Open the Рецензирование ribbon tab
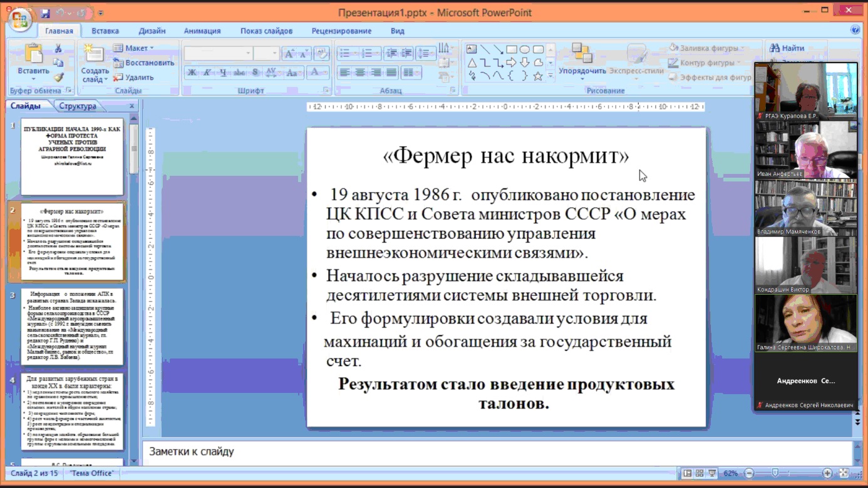The width and height of the screenshot is (868, 488). pos(341,31)
